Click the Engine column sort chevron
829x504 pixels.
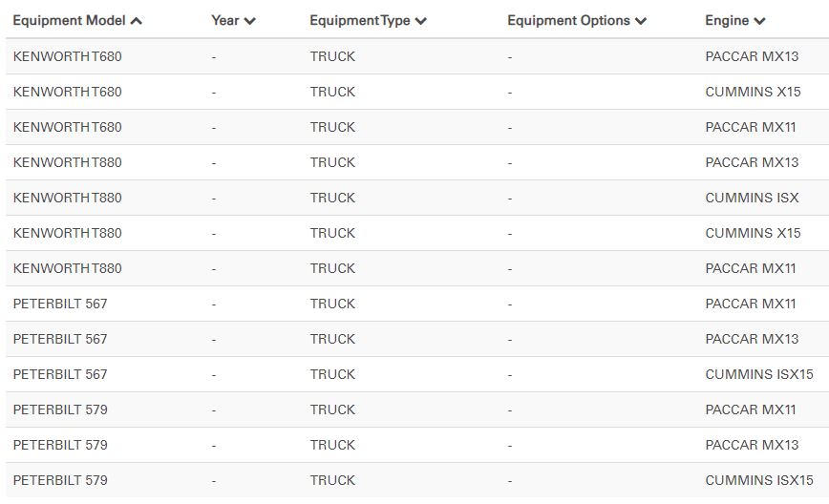(x=759, y=21)
